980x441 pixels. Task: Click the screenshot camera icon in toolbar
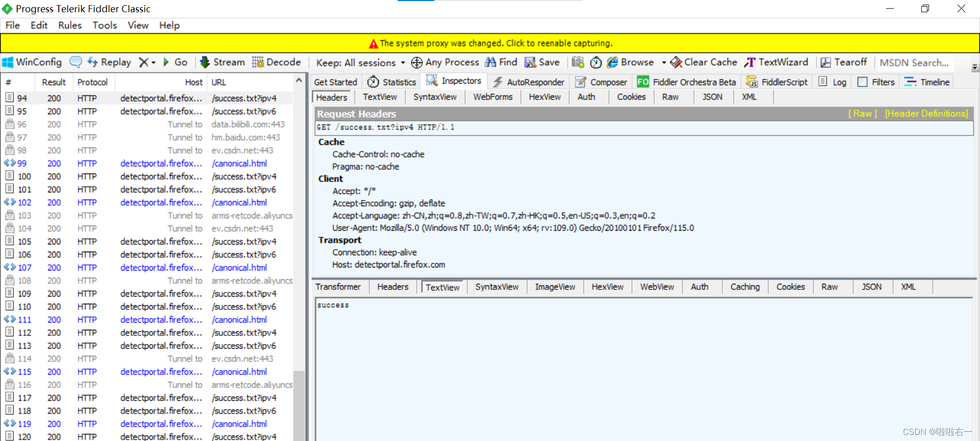[x=578, y=62]
